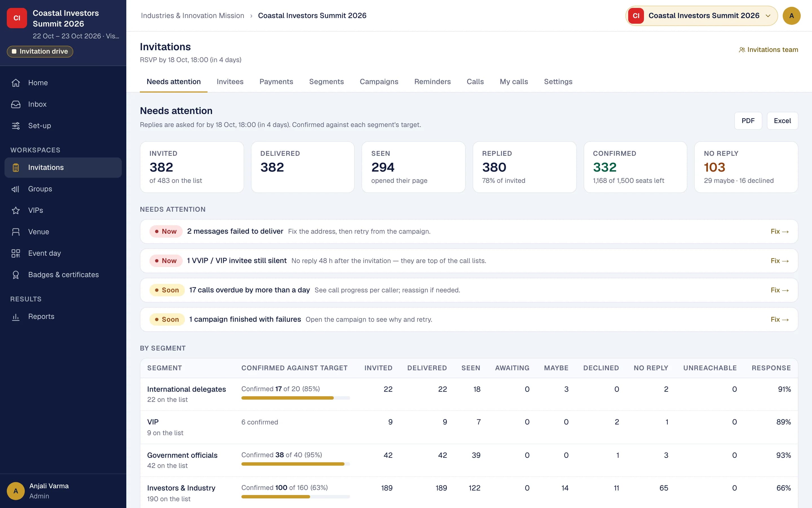Click the CI badge in event switcher
Image resolution: width=812 pixels, height=508 pixels.
coord(636,16)
